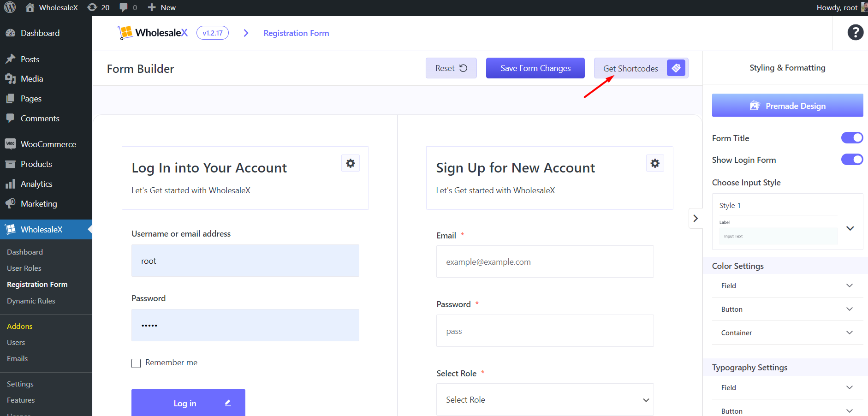Click Save Form Changes button

[x=535, y=68]
